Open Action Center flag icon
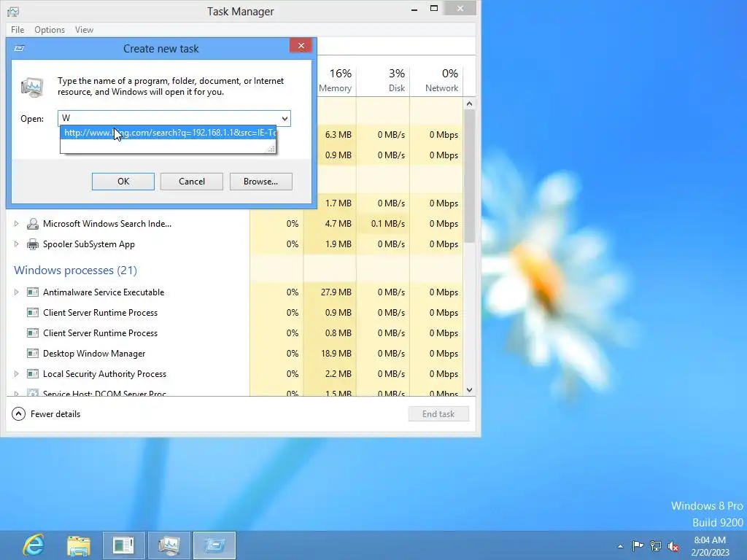The height and width of the screenshot is (560, 747). point(638,545)
